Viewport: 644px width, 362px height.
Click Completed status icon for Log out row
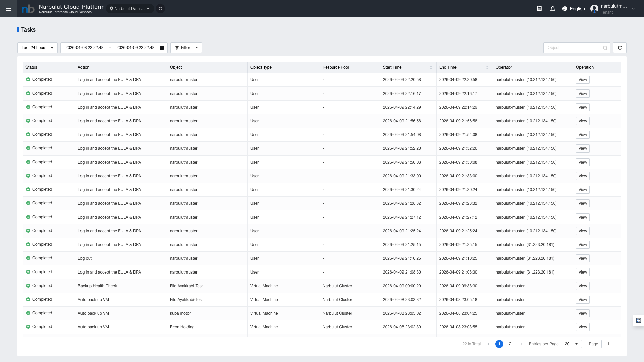pos(28,258)
